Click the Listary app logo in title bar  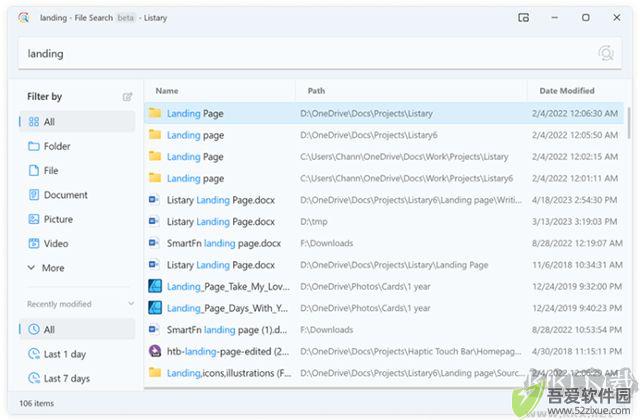pyautogui.click(x=24, y=18)
